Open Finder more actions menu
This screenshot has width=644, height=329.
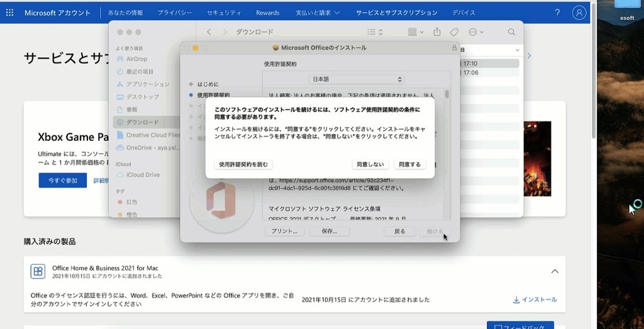476,32
